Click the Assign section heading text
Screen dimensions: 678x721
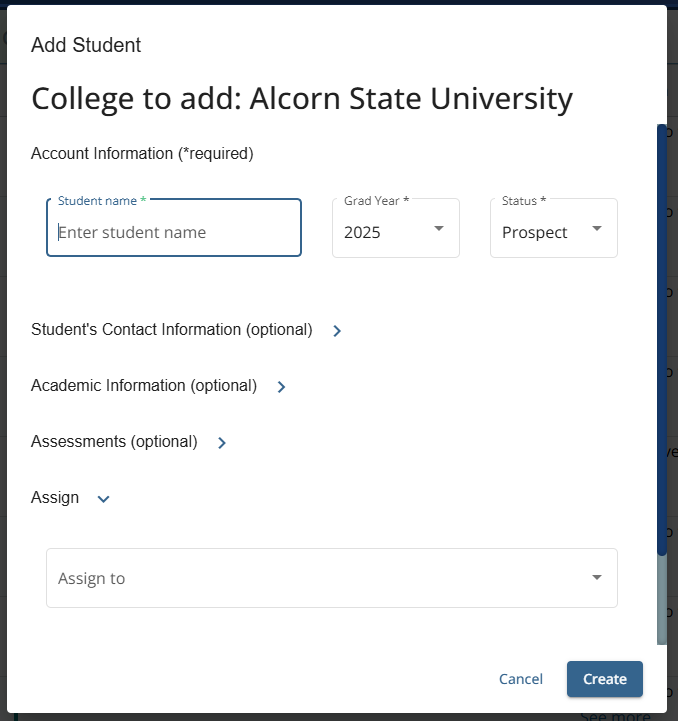pos(55,498)
